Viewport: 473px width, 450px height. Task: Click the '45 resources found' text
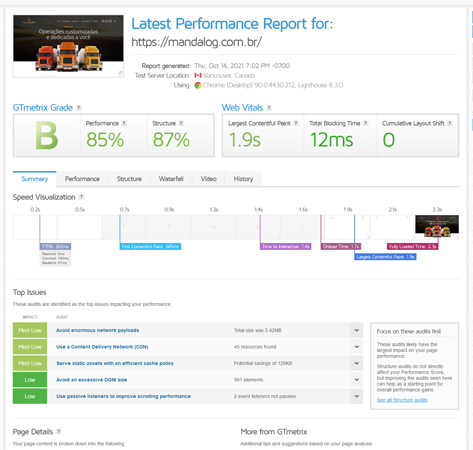click(255, 347)
